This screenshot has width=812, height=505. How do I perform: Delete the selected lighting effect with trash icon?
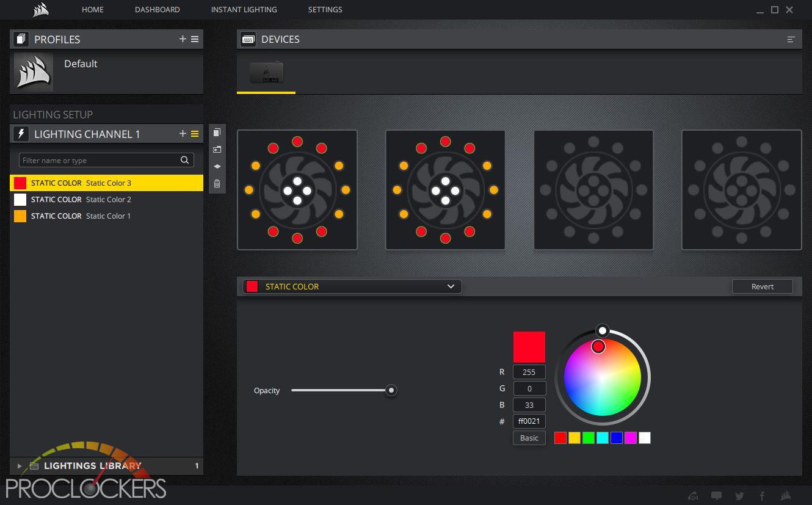[217, 183]
